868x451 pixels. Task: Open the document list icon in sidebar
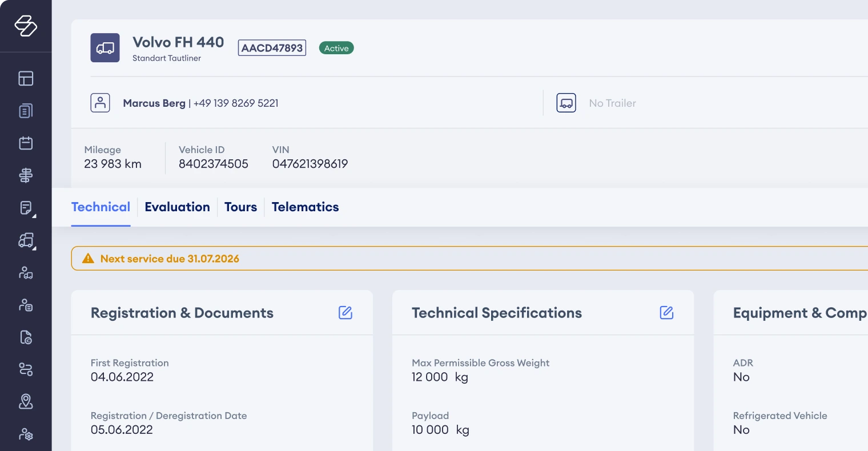point(26,111)
